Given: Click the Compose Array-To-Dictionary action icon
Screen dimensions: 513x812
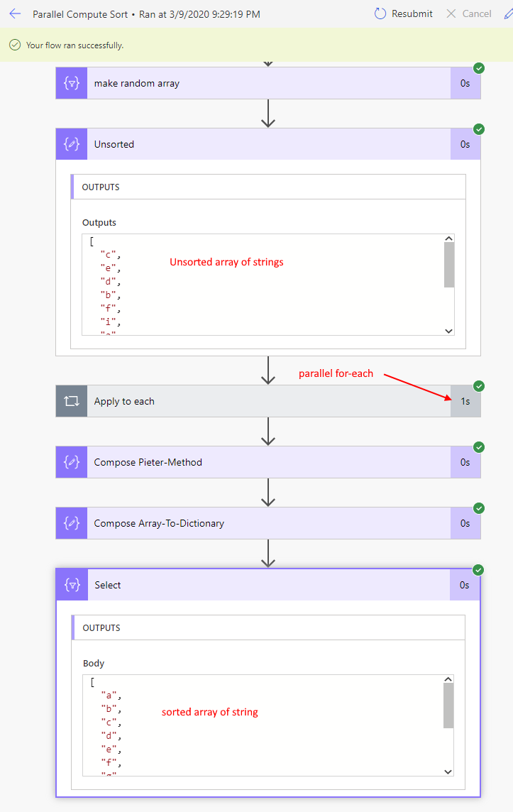Looking at the screenshot, I should 71,523.
